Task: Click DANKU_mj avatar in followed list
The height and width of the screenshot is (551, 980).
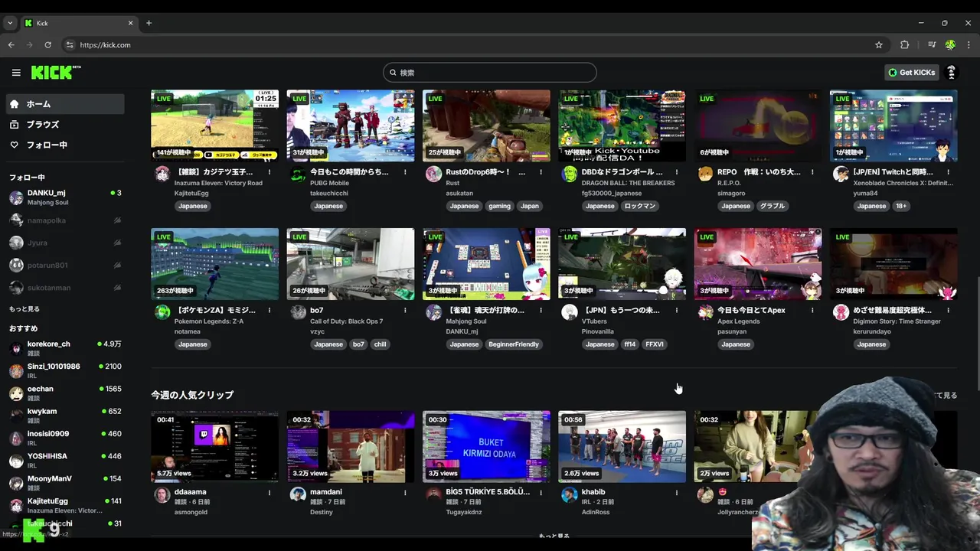Action: tap(16, 197)
